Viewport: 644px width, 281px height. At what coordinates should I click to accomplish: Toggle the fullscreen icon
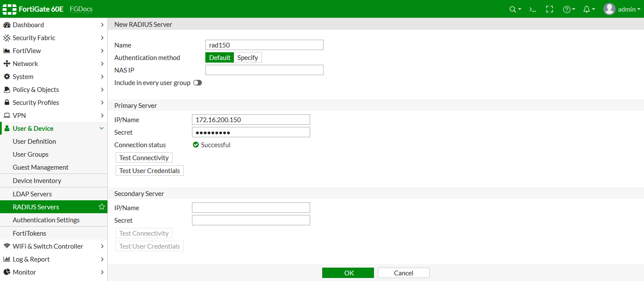click(550, 9)
